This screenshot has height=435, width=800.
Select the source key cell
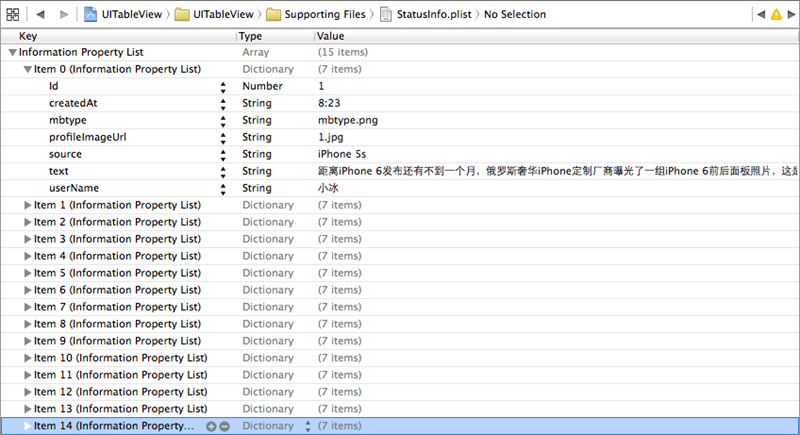coord(65,154)
